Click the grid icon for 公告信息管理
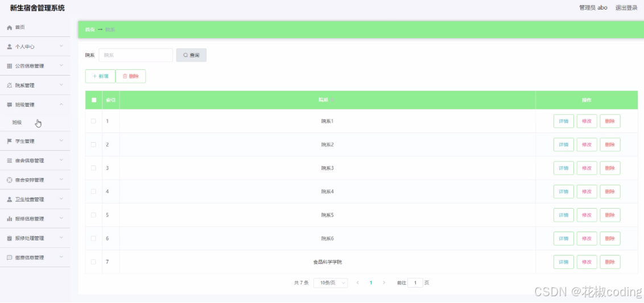 (x=10, y=66)
